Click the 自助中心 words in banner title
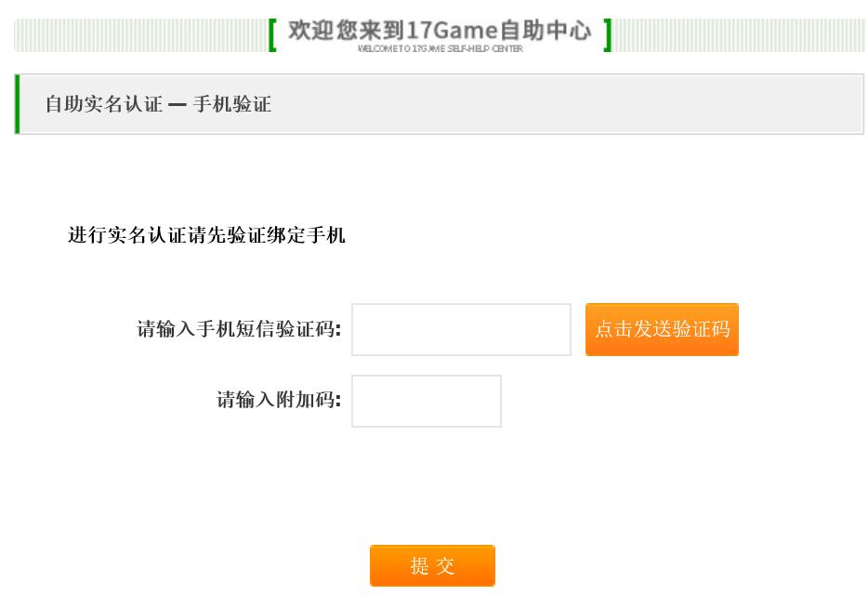 pos(546,30)
